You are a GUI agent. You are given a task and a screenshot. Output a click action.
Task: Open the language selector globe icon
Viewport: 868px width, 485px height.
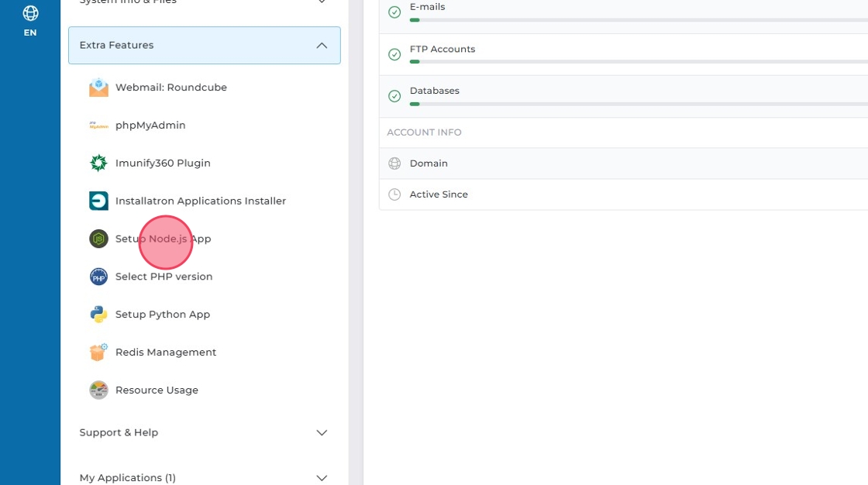(x=30, y=13)
